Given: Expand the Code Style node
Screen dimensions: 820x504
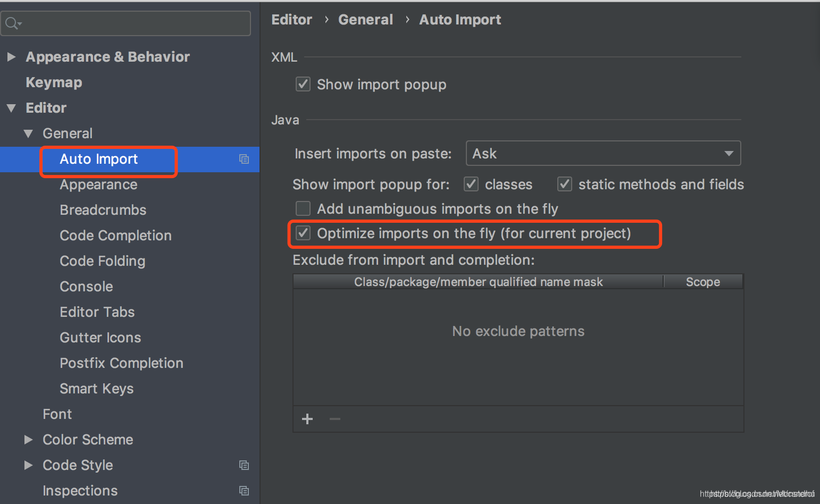Looking at the screenshot, I should point(28,465).
